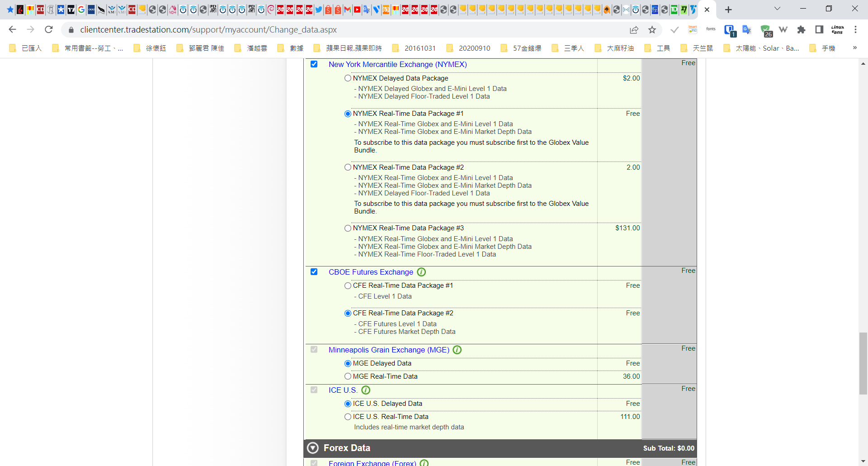Open the green shield extension showing 26
Viewport: 868px width, 466px height.
point(766,30)
